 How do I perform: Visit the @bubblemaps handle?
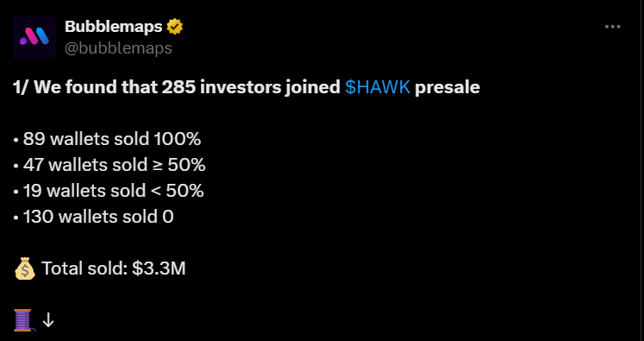point(118,48)
